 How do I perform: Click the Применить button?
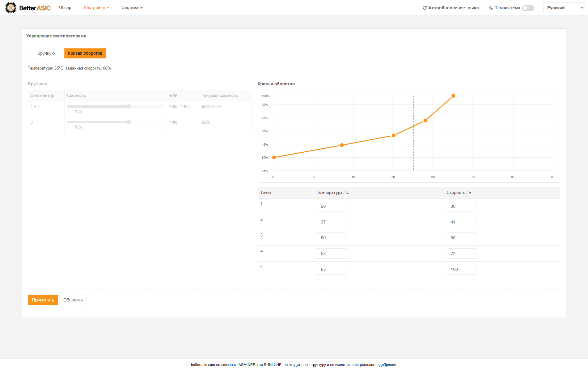click(43, 300)
